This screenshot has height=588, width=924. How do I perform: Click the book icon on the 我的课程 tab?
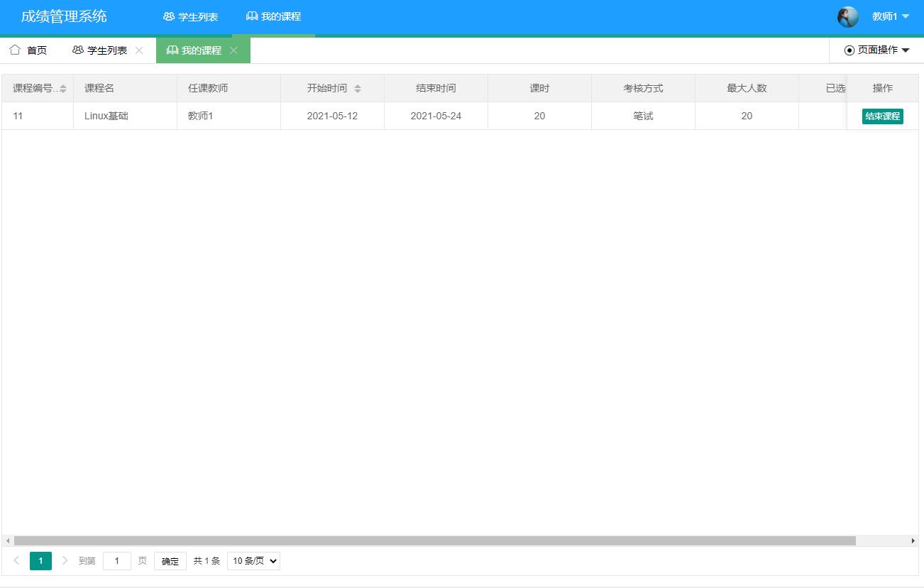[x=171, y=50]
